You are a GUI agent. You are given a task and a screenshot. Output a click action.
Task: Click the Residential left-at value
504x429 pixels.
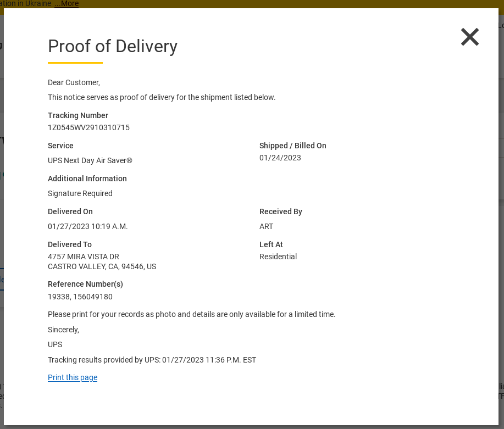click(278, 257)
